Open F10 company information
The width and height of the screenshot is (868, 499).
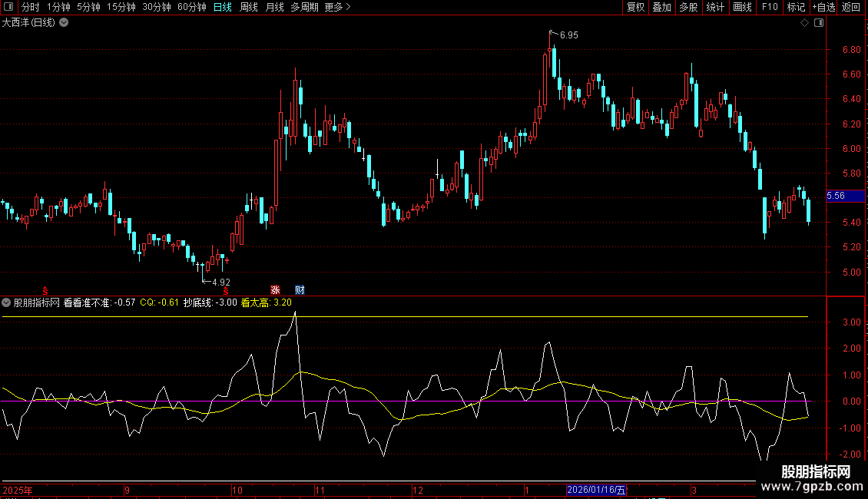pos(770,7)
